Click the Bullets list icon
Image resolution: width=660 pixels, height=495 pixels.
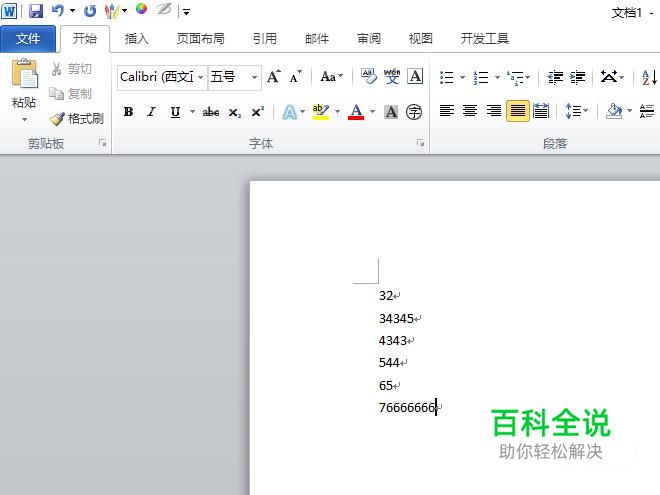(x=447, y=77)
